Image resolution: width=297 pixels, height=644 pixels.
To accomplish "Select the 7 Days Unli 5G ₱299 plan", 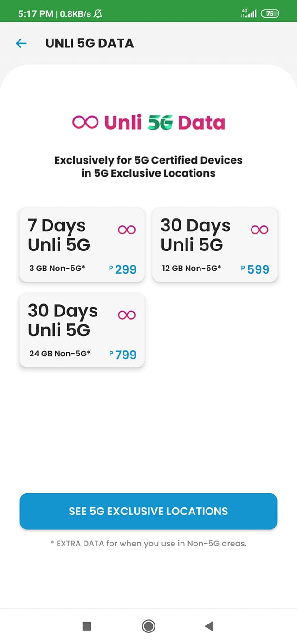I will 82,245.
